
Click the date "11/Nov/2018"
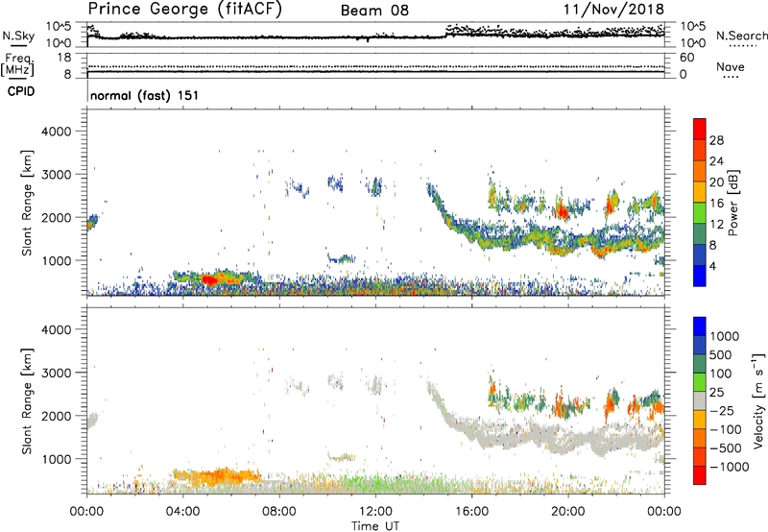click(x=614, y=9)
